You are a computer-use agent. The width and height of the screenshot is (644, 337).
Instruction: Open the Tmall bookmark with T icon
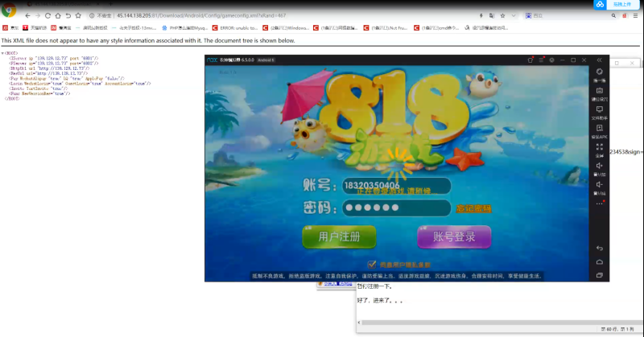click(x=35, y=28)
